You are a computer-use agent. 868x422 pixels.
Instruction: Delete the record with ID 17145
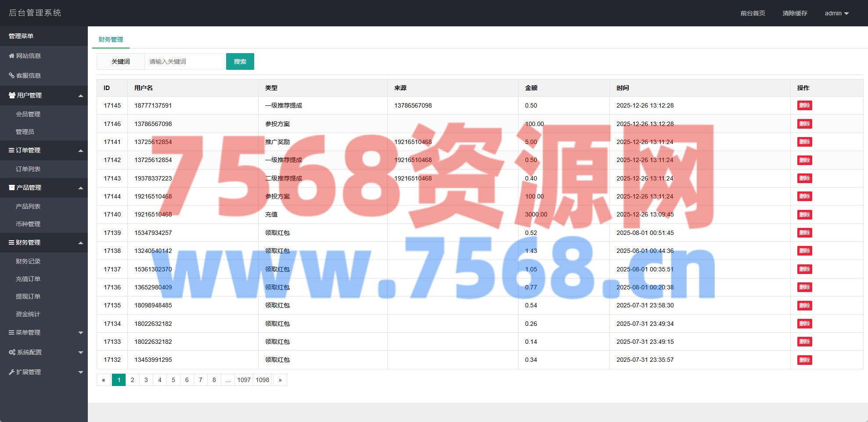[804, 105]
